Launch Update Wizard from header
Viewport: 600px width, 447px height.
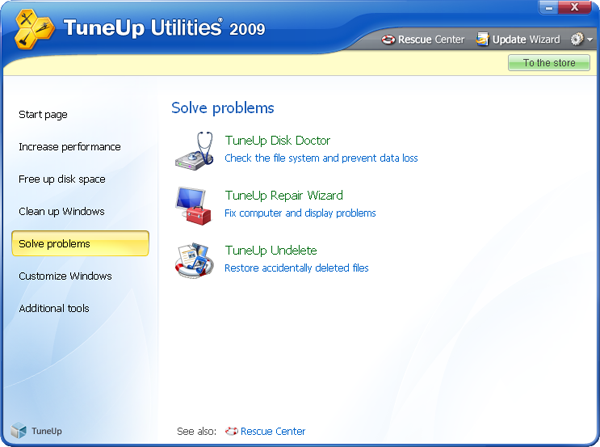coord(526,39)
